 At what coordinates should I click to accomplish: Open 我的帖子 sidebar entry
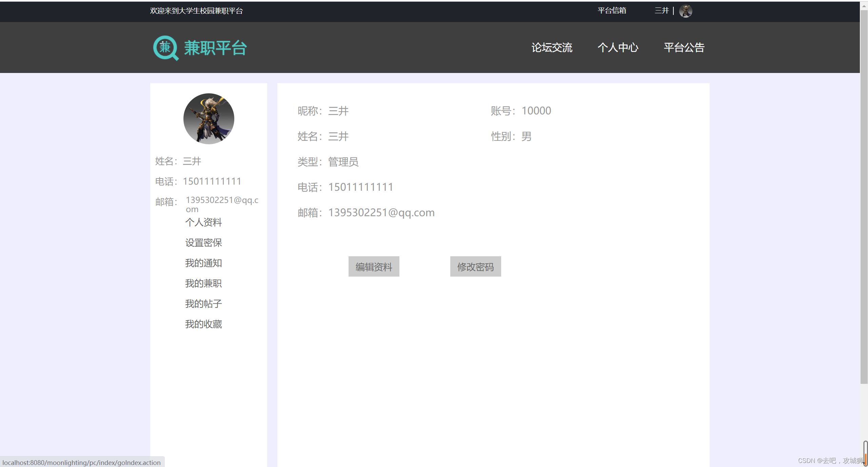pos(203,304)
